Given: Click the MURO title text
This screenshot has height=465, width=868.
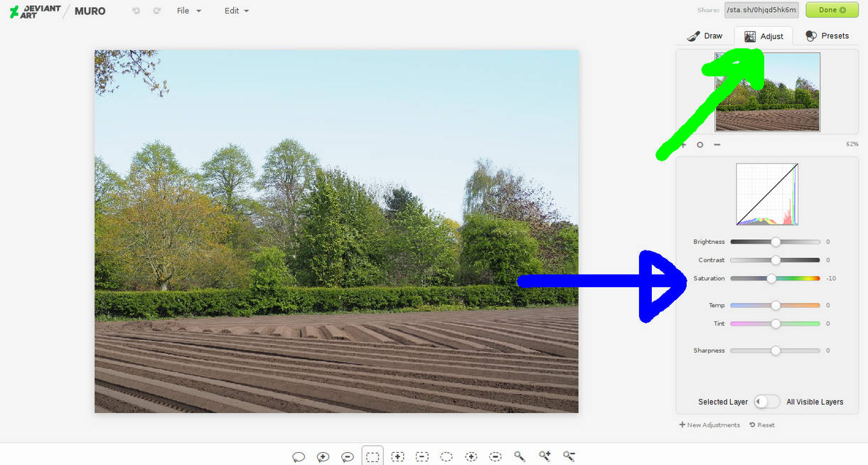Looking at the screenshot, I should tap(90, 11).
